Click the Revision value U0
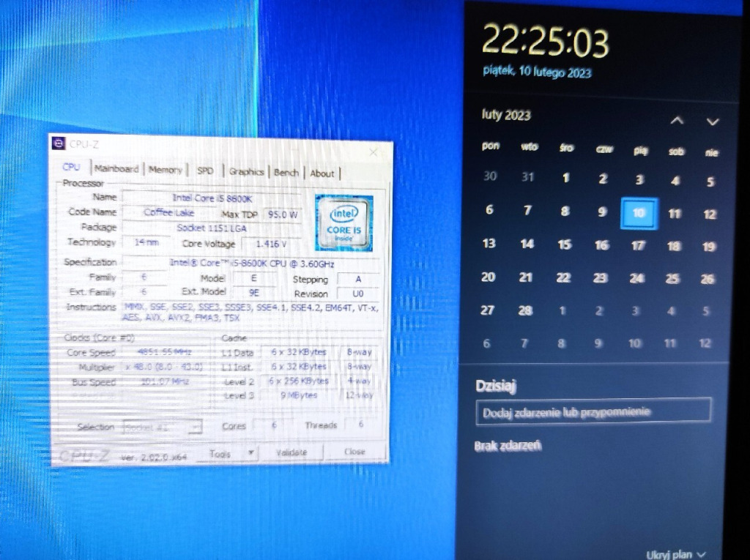Image resolution: width=750 pixels, height=560 pixels. 357,294
